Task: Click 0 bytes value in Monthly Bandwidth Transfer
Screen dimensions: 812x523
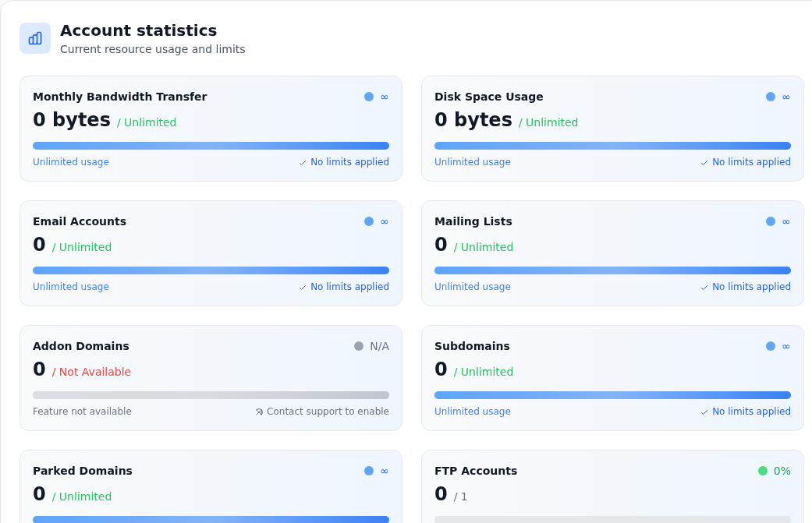Action: [72, 119]
